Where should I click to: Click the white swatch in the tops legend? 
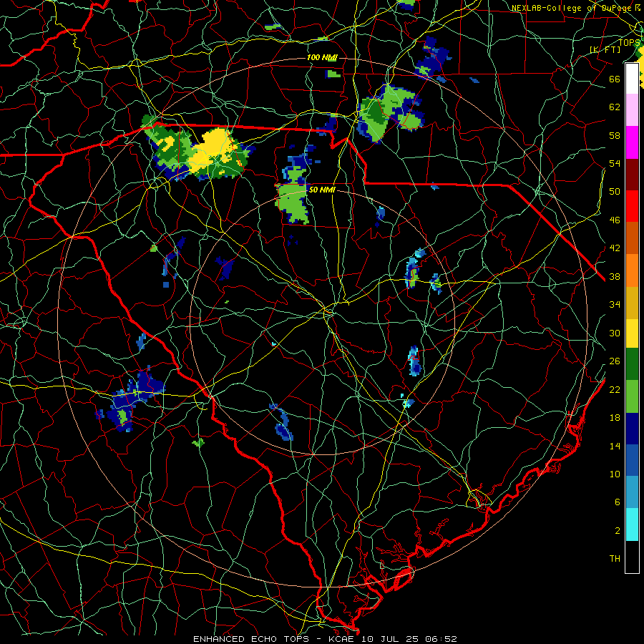[632, 79]
